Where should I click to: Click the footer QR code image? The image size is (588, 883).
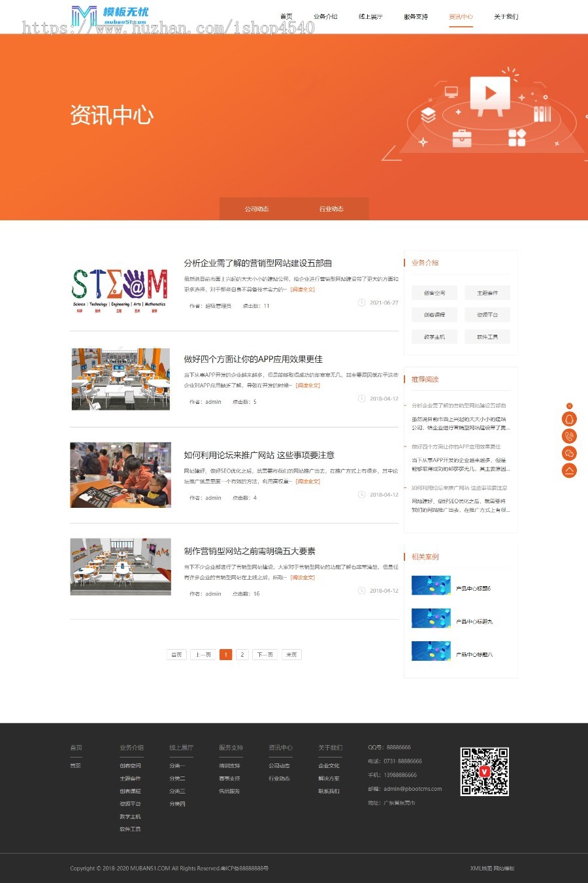(x=484, y=771)
